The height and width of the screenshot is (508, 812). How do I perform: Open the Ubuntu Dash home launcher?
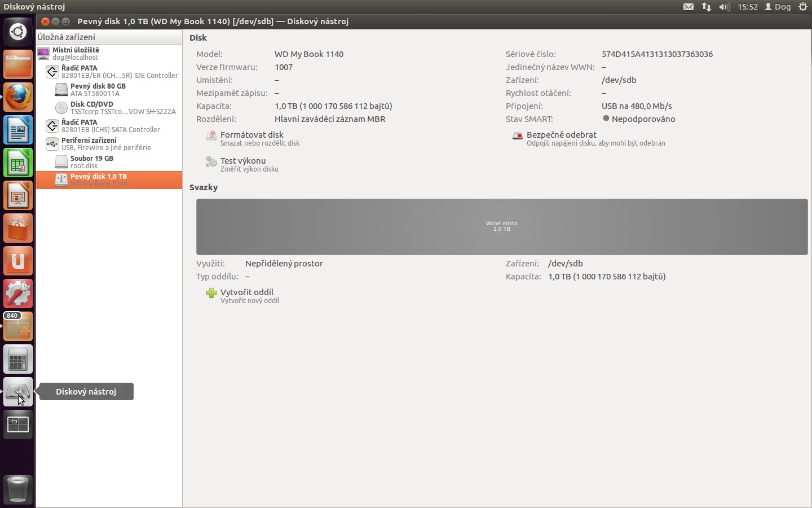coord(18,32)
